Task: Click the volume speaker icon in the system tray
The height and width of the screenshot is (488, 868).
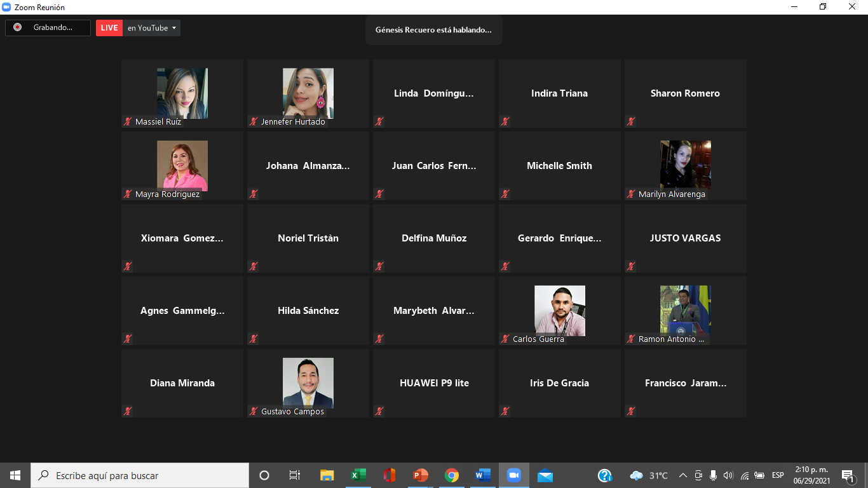Action: pyautogui.click(x=728, y=475)
